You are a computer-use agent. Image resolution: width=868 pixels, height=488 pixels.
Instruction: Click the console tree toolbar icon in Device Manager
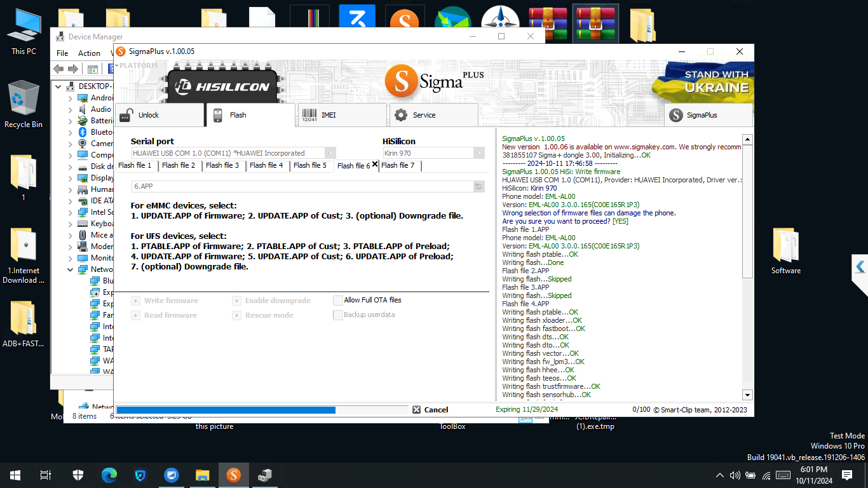(93, 69)
